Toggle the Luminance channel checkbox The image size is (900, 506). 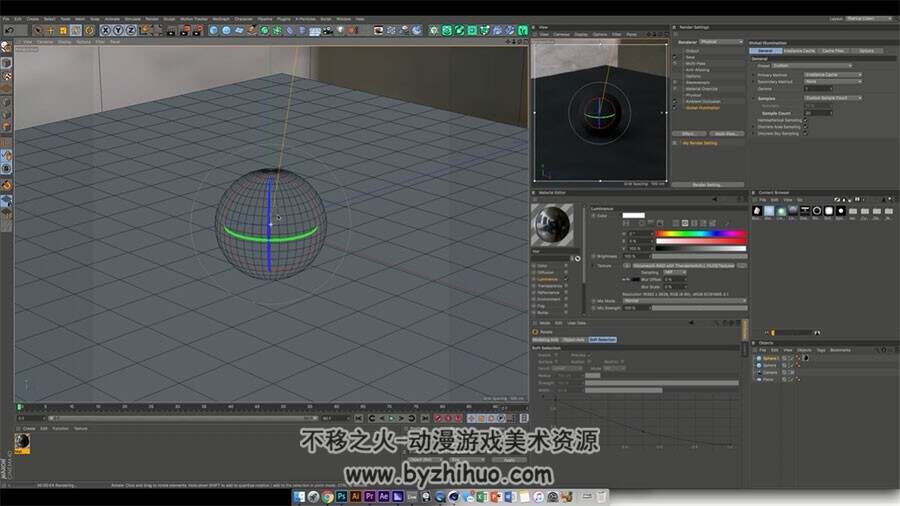coord(565,279)
